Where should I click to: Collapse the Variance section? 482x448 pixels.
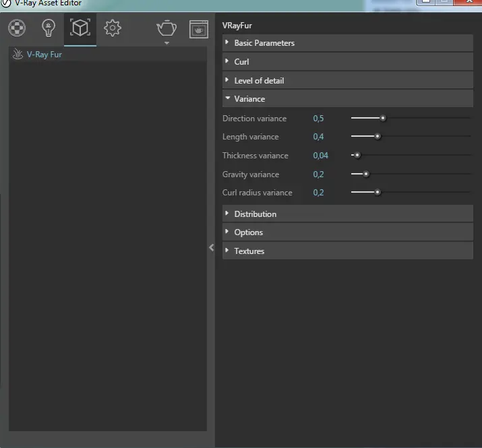point(249,99)
